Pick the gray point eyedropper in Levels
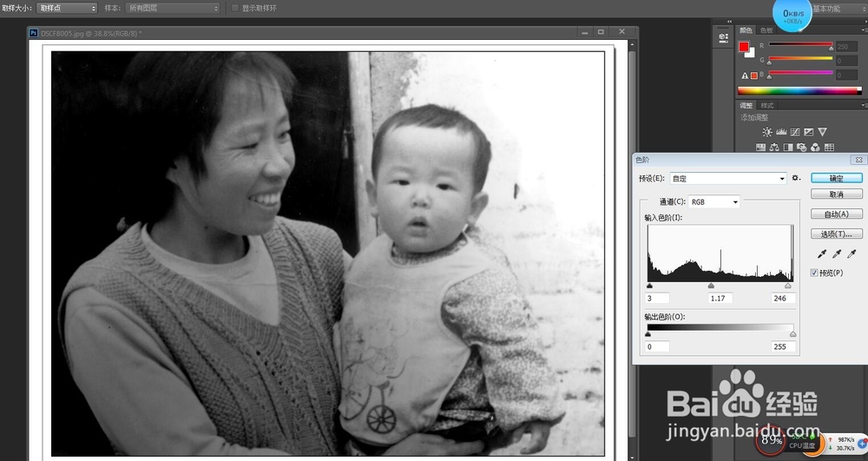 tap(837, 254)
